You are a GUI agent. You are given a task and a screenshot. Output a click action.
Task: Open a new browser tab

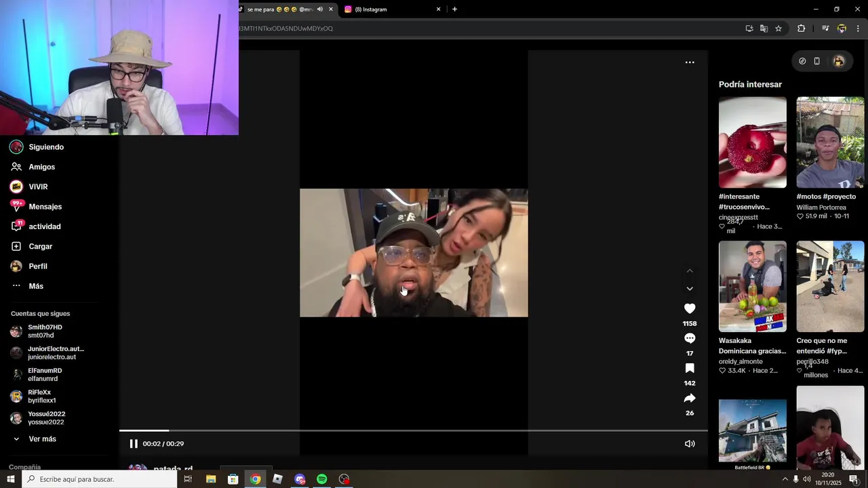tap(454, 9)
